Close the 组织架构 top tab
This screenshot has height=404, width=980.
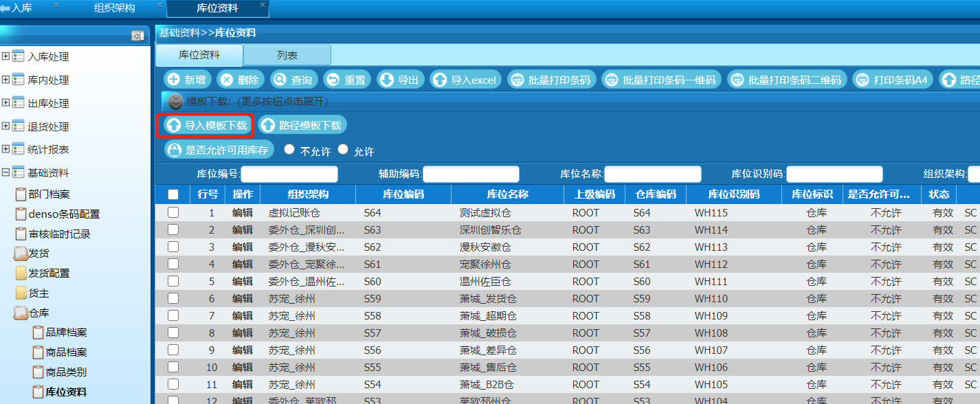coord(159,5)
